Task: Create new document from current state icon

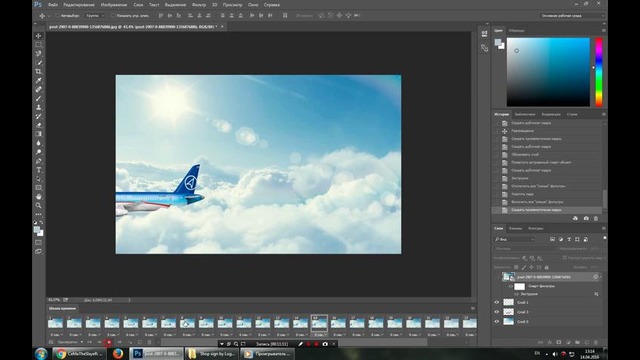Action: point(576,218)
